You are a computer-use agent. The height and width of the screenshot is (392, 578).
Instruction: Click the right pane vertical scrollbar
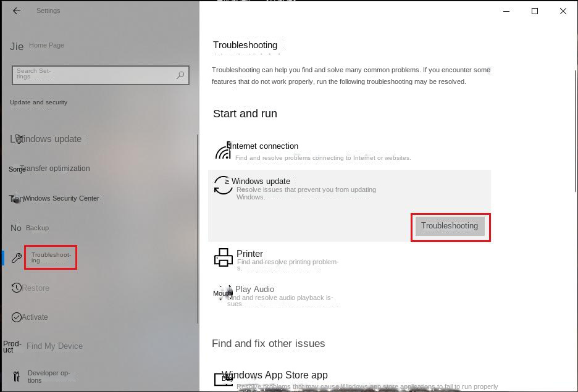pos(576,131)
